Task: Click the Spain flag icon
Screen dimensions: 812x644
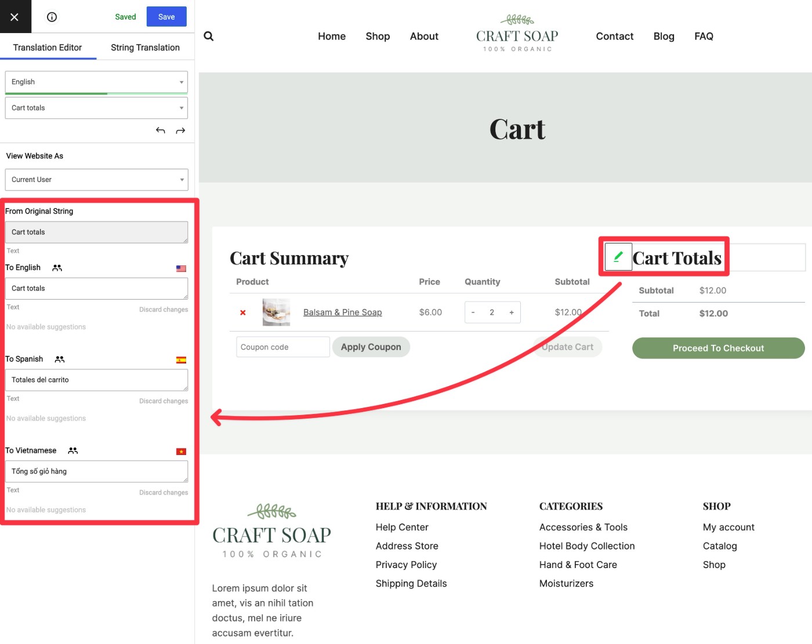Action: coord(181,360)
